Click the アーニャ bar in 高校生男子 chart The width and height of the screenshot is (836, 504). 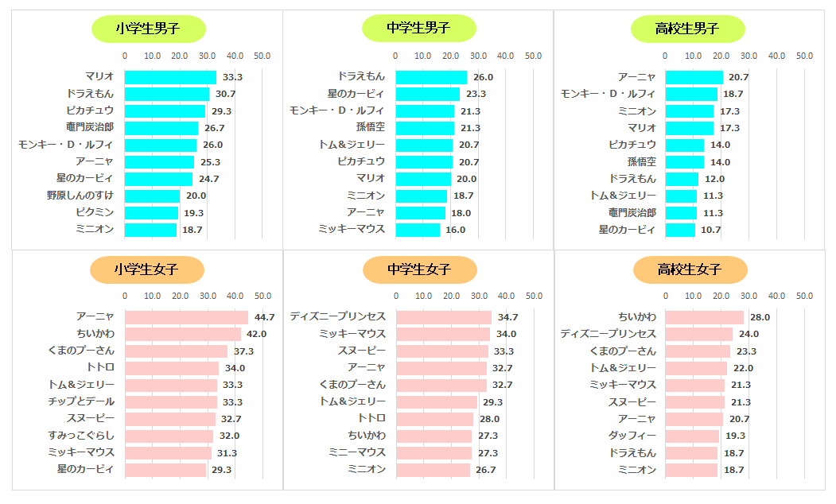(x=694, y=77)
